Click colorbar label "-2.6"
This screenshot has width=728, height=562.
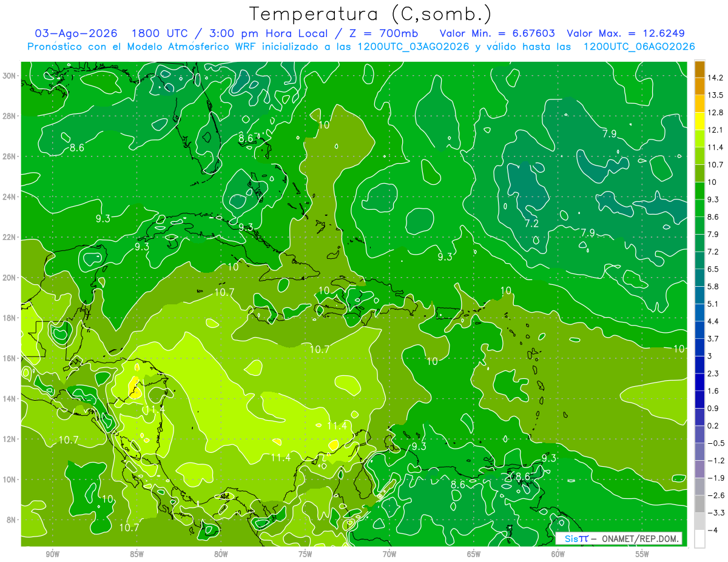(x=715, y=495)
